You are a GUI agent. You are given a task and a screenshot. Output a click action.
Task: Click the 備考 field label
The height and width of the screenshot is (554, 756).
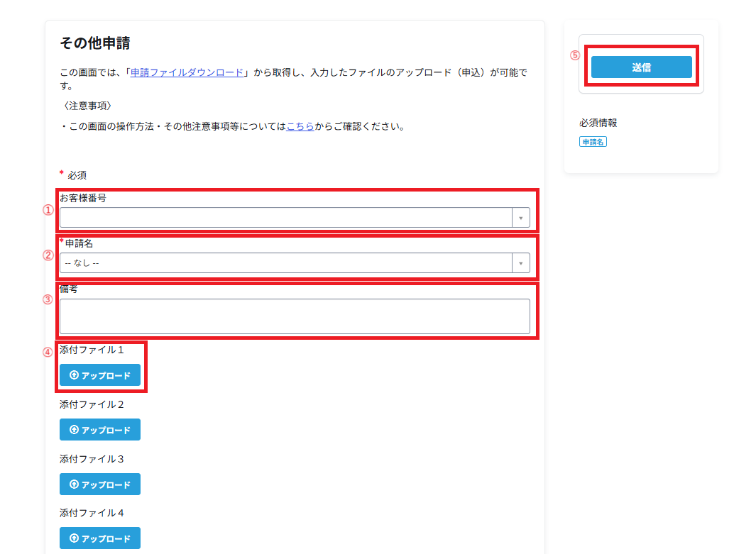pos(69,289)
